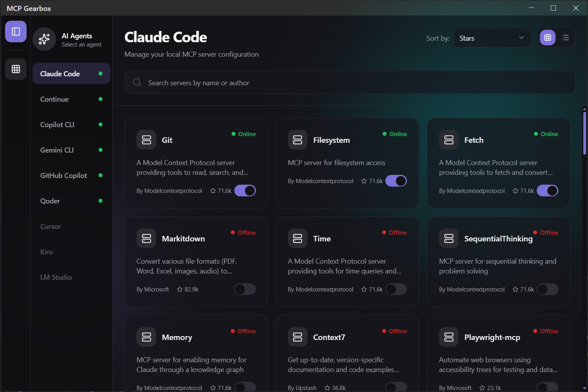Click the search magnifier icon
Screen dimensions: 588x392
(137, 82)
